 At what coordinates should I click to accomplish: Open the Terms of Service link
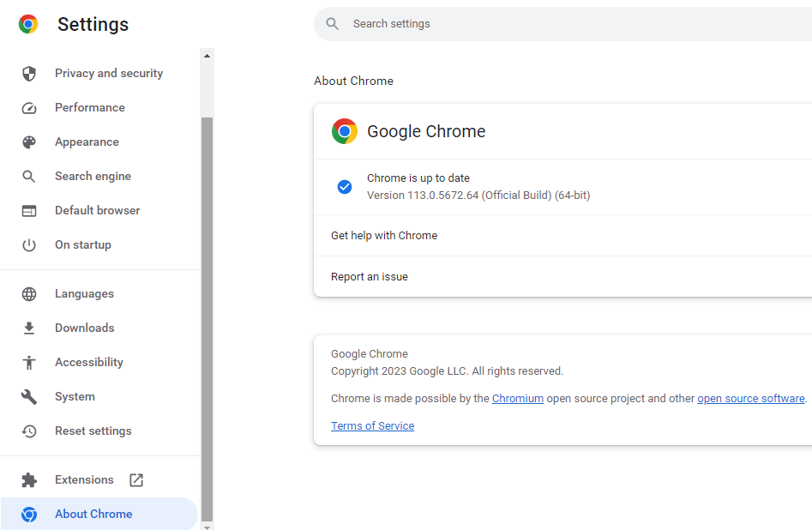373,426
